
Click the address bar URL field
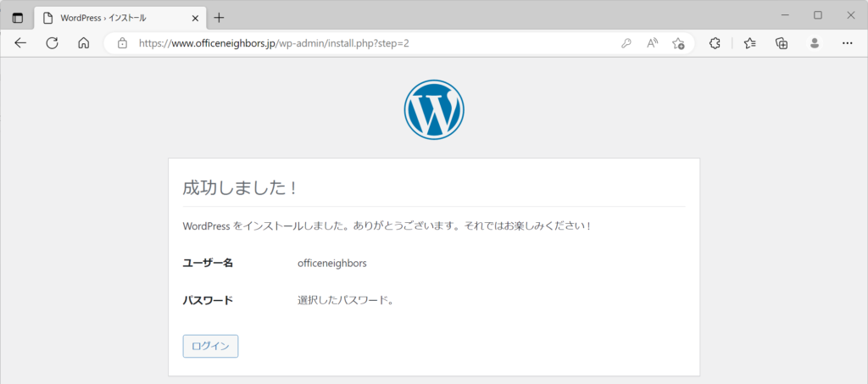(339, 43)
